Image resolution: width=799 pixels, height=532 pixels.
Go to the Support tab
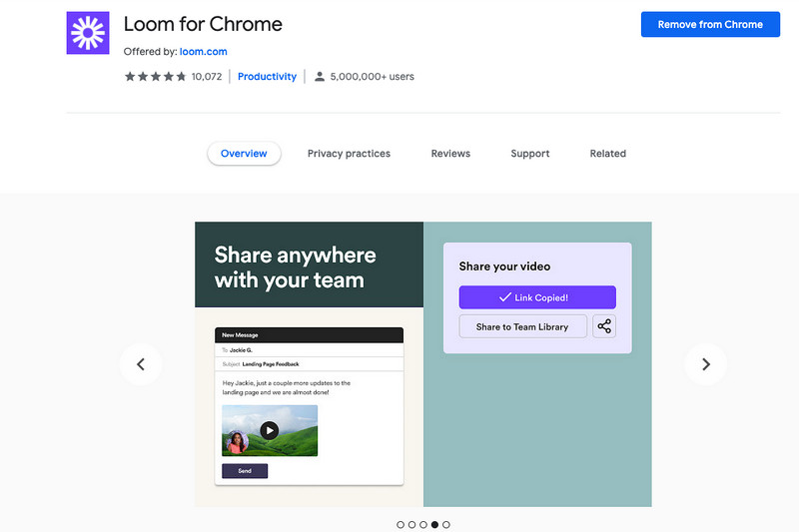coord(530,154)
